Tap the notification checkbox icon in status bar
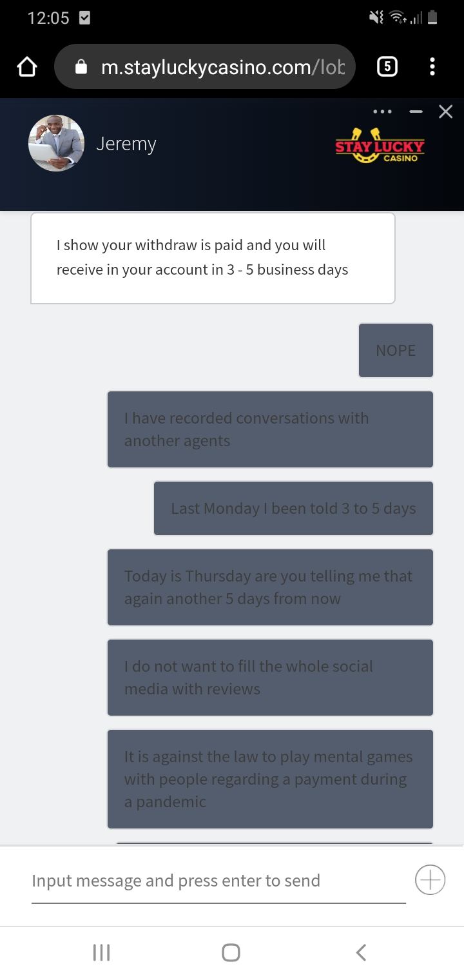Screen dimensions: 464x980 pos(84,19)
